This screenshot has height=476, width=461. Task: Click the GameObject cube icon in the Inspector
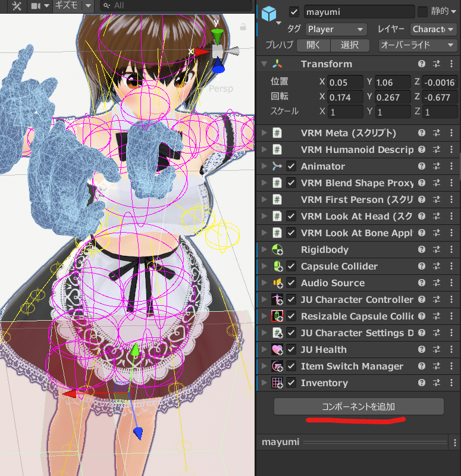pyautogui.click(x=270, y=14)
